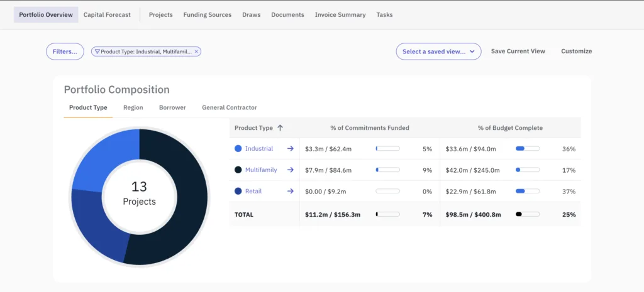The image size is (644, 292).
Task: Select Region composition tab
Action: (x=133, y=107)
